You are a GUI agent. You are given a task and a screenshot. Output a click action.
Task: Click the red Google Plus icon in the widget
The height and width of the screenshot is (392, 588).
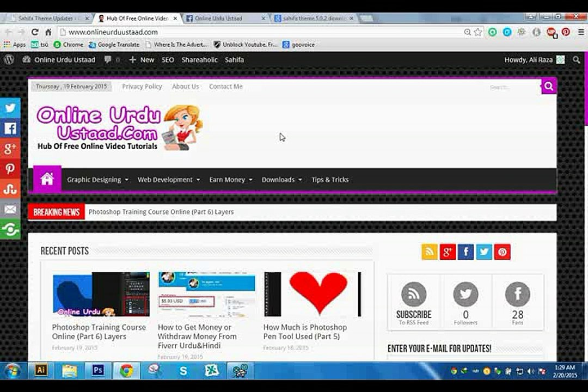[x=448, y=252]
